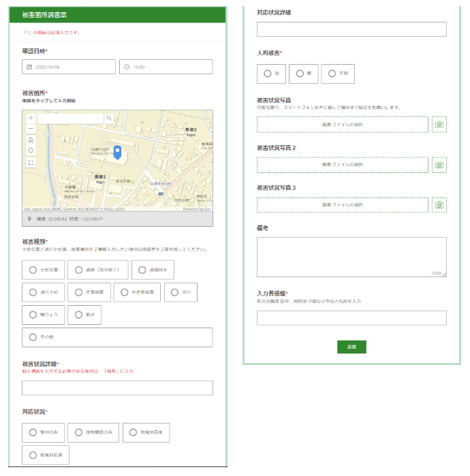This screenshot has height=476, width=470.
Task: Select the 土砂災害 damage type option
Action: [44, 270]
